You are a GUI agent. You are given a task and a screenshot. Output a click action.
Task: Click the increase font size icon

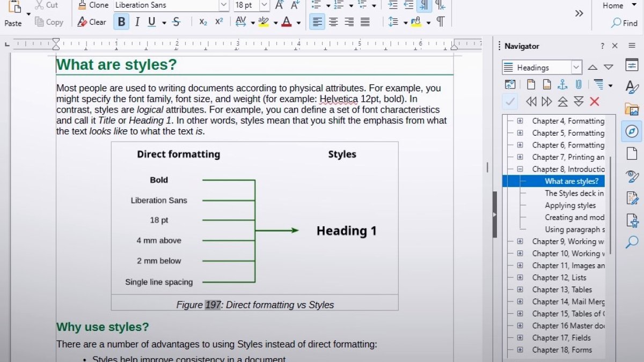point(279,5)
